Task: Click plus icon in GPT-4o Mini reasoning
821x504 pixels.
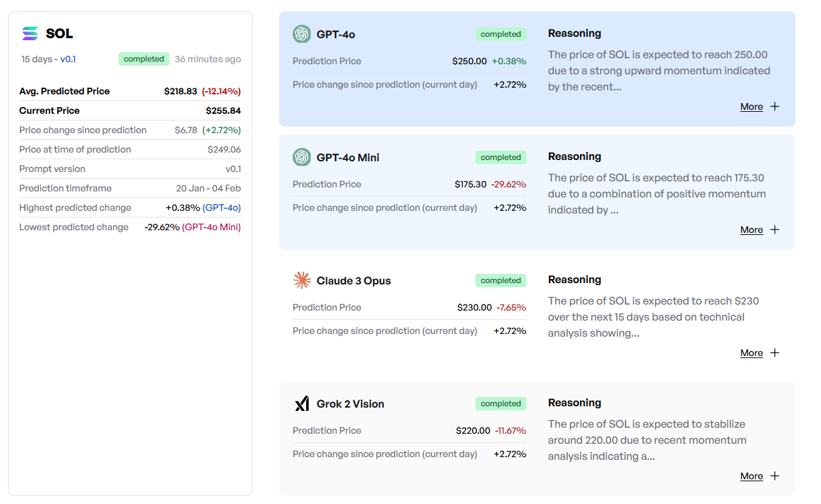Action: coord(775,230)
